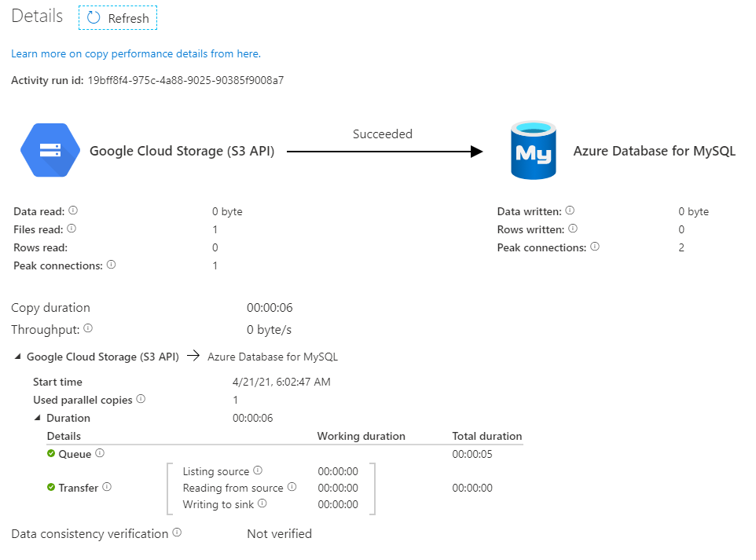Click the Total duration column header

point(487,436)
